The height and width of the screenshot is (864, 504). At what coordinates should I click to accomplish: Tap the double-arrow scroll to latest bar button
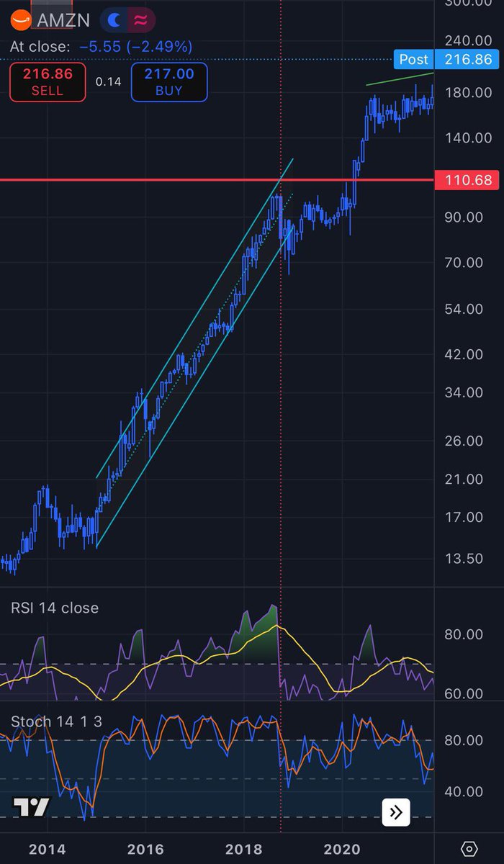click(x=396, y=813)
